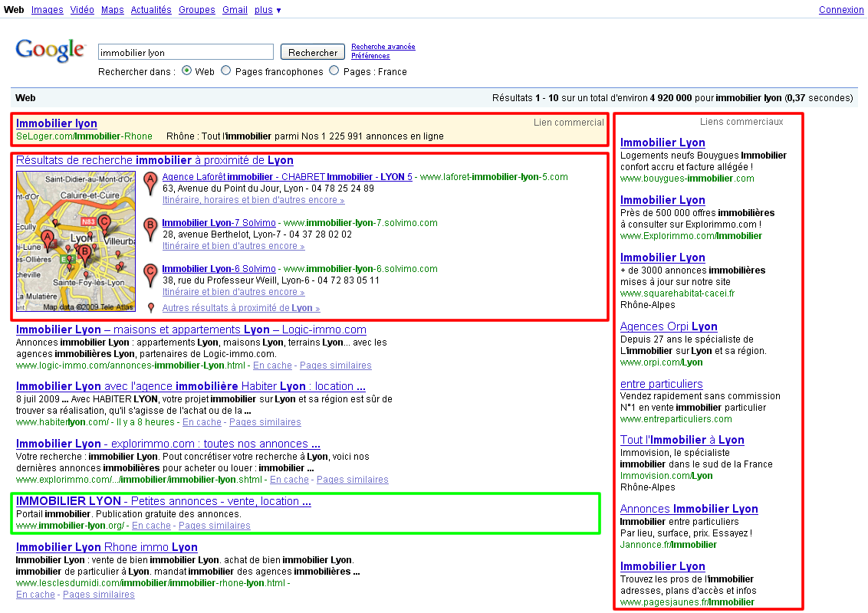The width and height of the screenshot is (868, 613).
Task: Open SeLoger sponsored Immobilier lyon link
Action: pos(57,123)
